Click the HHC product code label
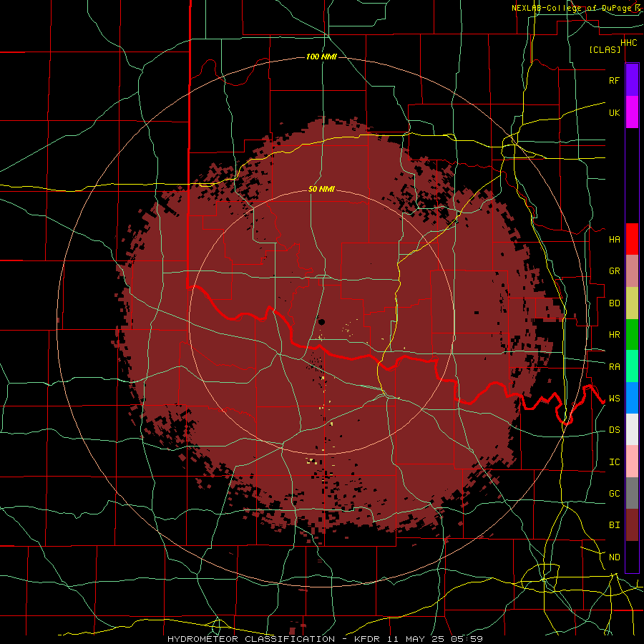The height and width of the screenshot is (644, 644). (x=628, y=43)
